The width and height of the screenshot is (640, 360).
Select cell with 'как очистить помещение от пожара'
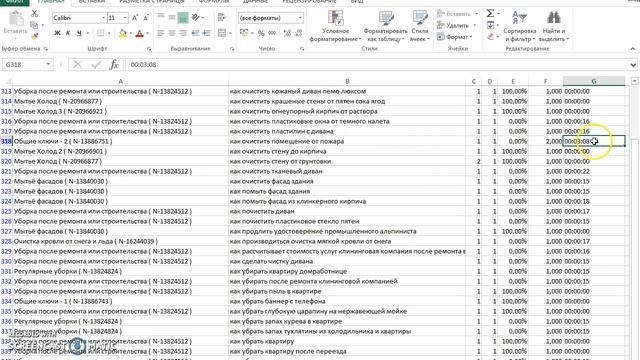coord(347,141)
